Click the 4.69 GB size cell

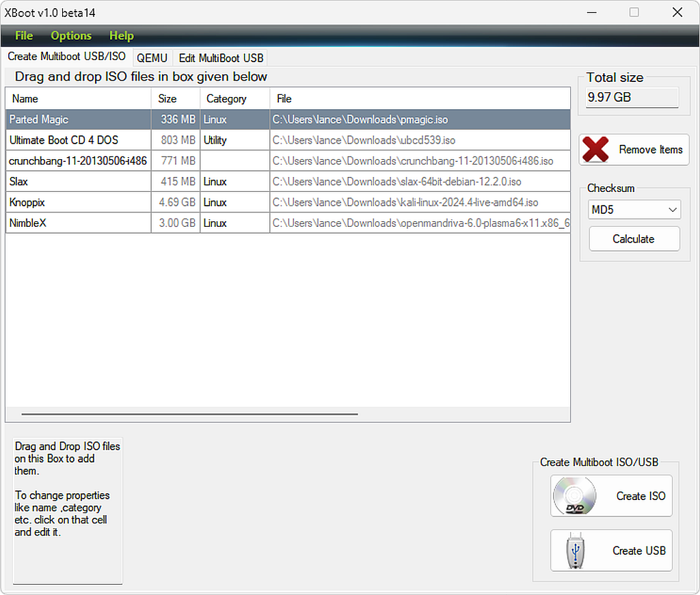176,202
